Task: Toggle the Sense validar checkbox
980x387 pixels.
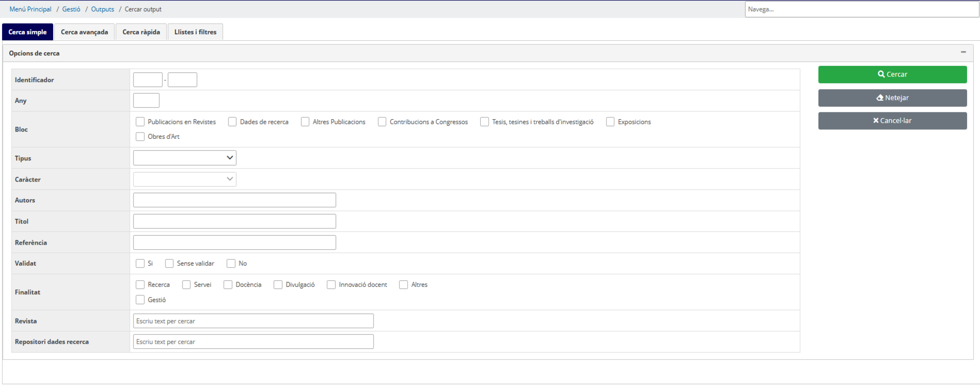Action: (x=169, y=264)
